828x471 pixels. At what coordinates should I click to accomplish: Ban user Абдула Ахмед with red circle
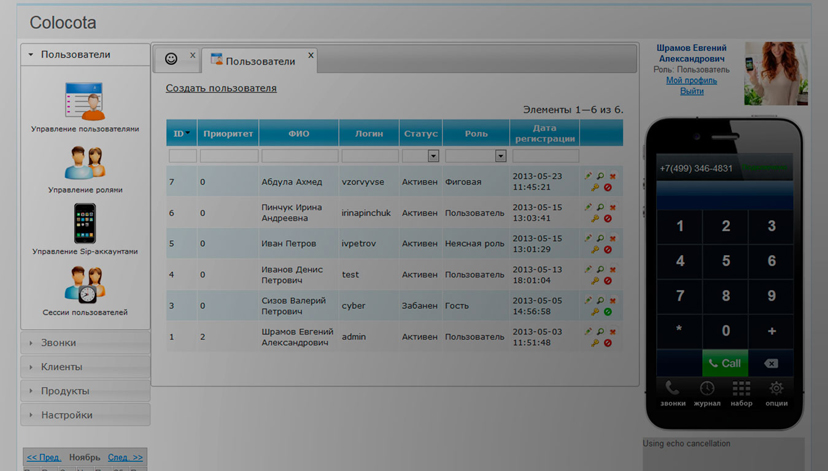coord(608,187)
